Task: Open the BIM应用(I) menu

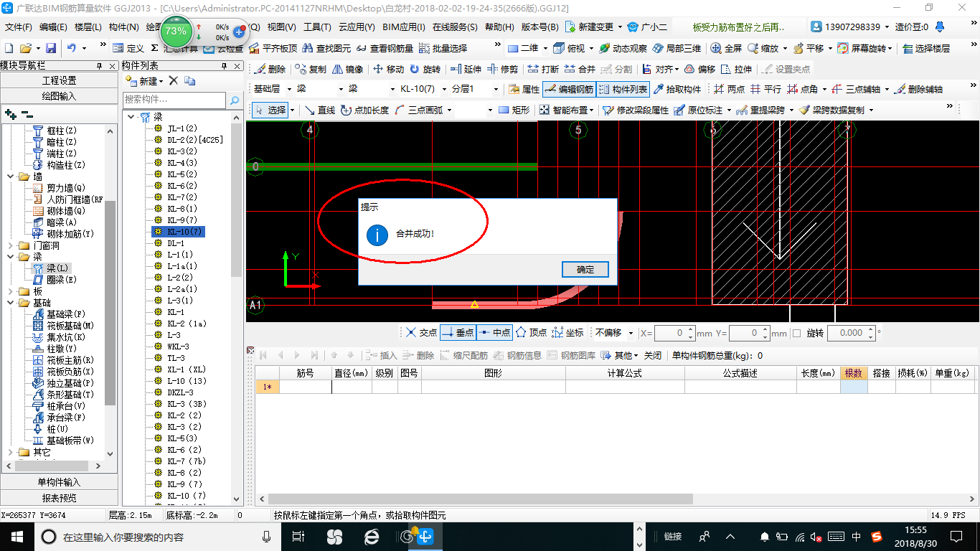Action: (404, 27)
